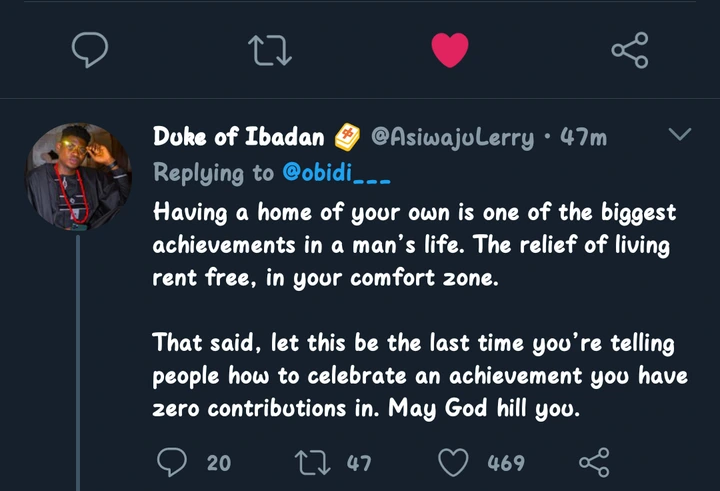Open Duke of Ibadan display name

pos(238,137)
